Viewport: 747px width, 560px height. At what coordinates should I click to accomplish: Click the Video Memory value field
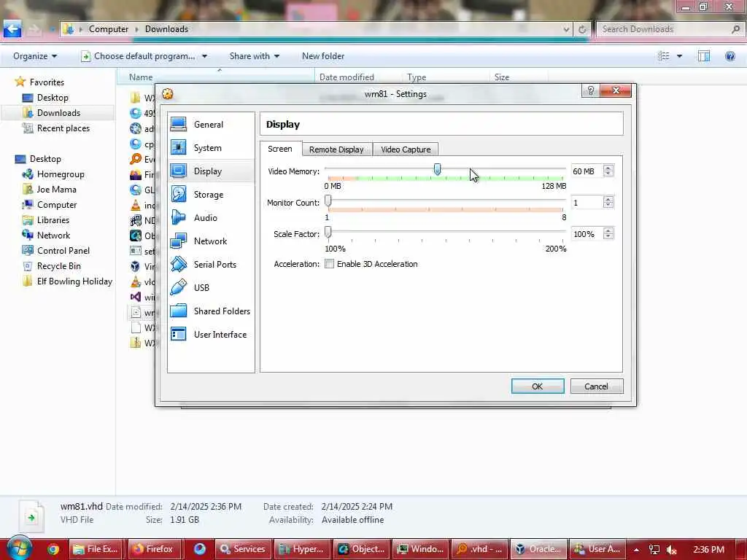587,171
